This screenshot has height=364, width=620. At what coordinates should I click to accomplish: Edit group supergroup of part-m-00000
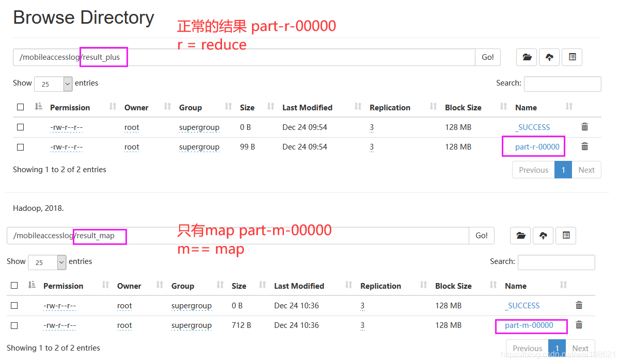coord(192,325)
